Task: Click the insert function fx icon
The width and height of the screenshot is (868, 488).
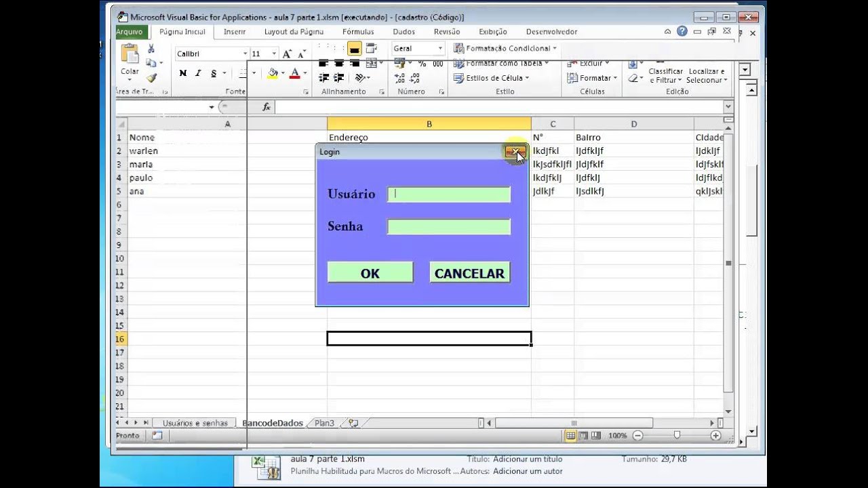Action: 267,107
